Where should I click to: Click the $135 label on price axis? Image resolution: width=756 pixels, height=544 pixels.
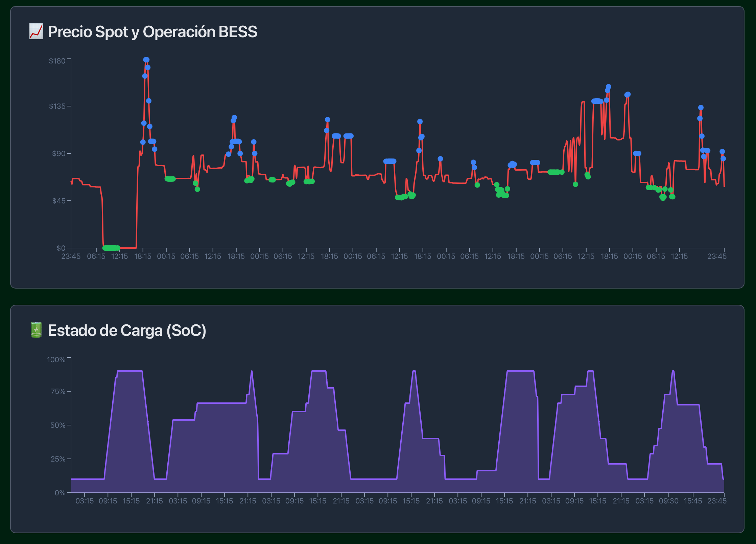click(x=57, y=106)
